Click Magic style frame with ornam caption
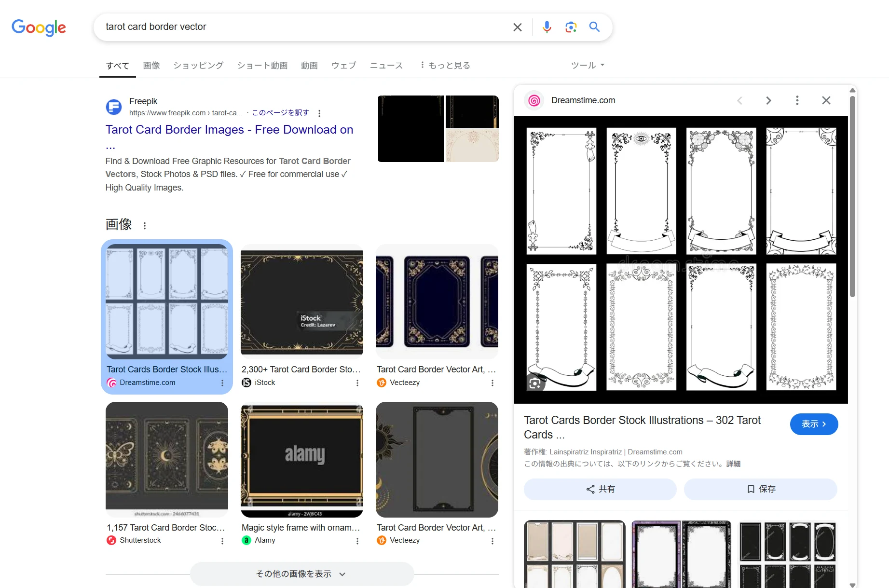The width and height of the screenshot is (889, 588). [301, 528]
